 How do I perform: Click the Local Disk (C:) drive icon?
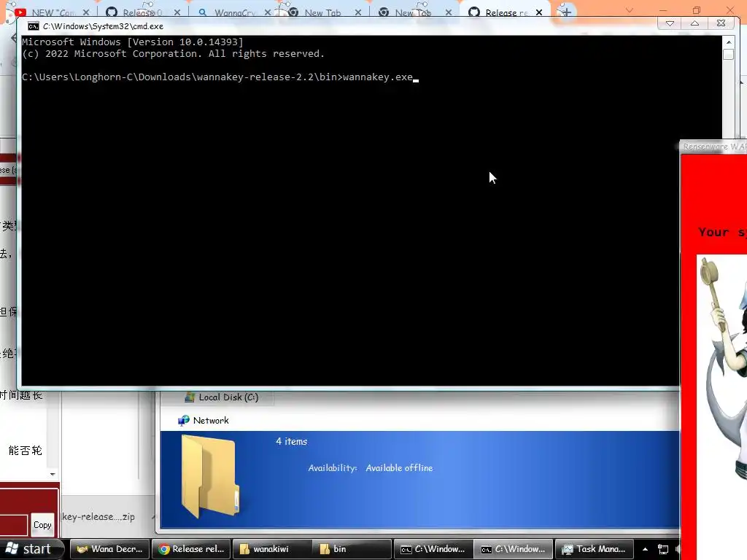tap(190, 397)
